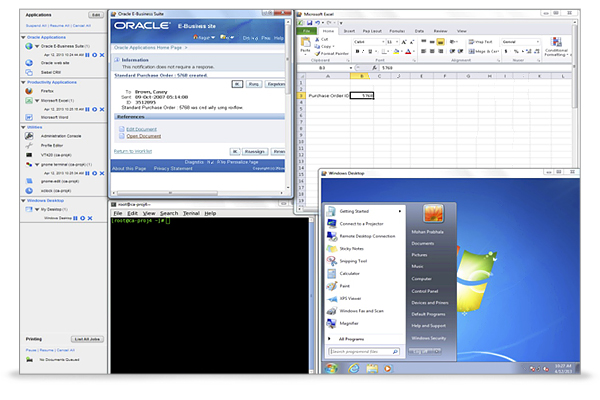Click Cut in Excel Clipboard group
Screen dimensions: 600x400
point(321,39)
